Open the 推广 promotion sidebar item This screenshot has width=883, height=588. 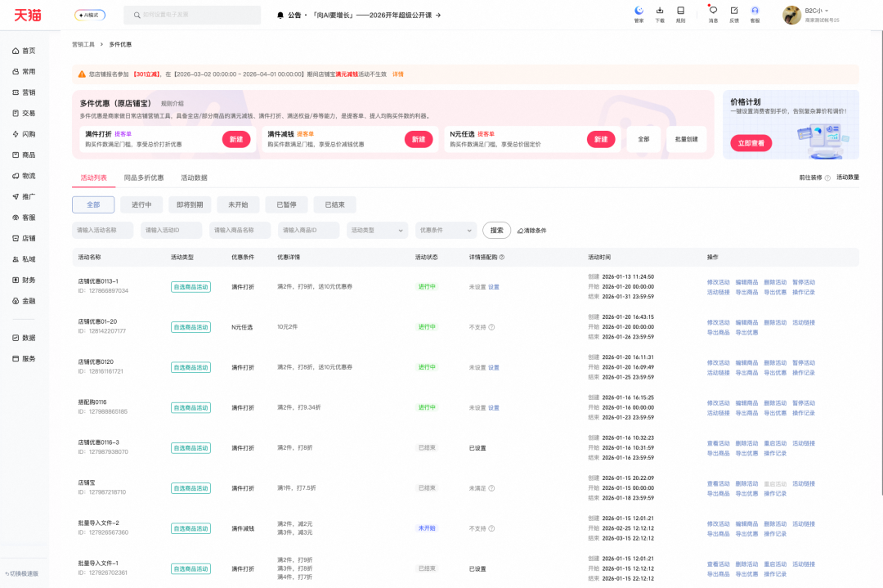[x=24, y=196]
